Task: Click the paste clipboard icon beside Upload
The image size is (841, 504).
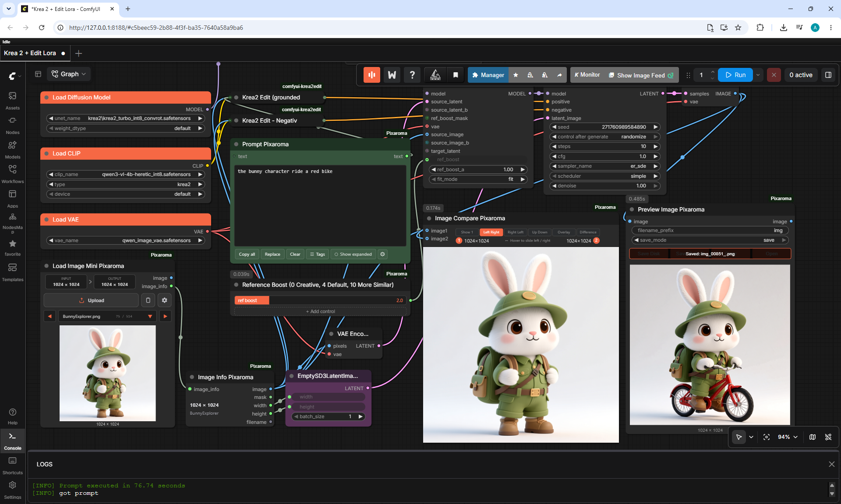Action: pyautogui.click(x=148, y=300)
